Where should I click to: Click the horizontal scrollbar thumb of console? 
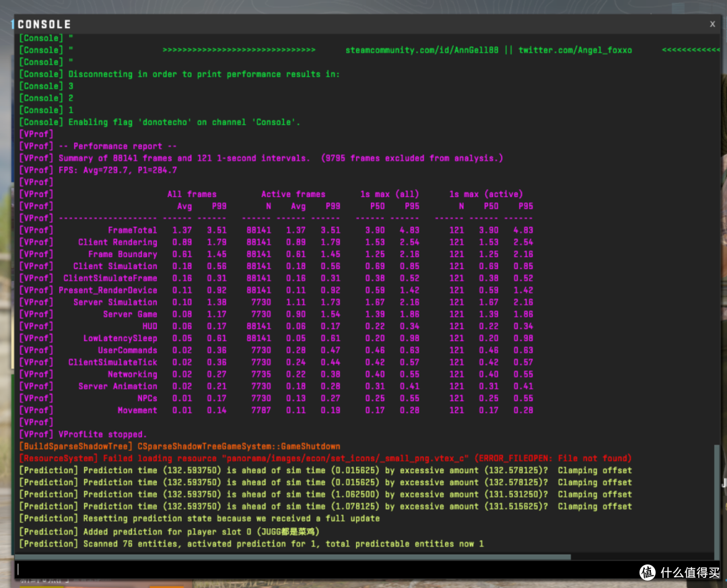point(293,556)
